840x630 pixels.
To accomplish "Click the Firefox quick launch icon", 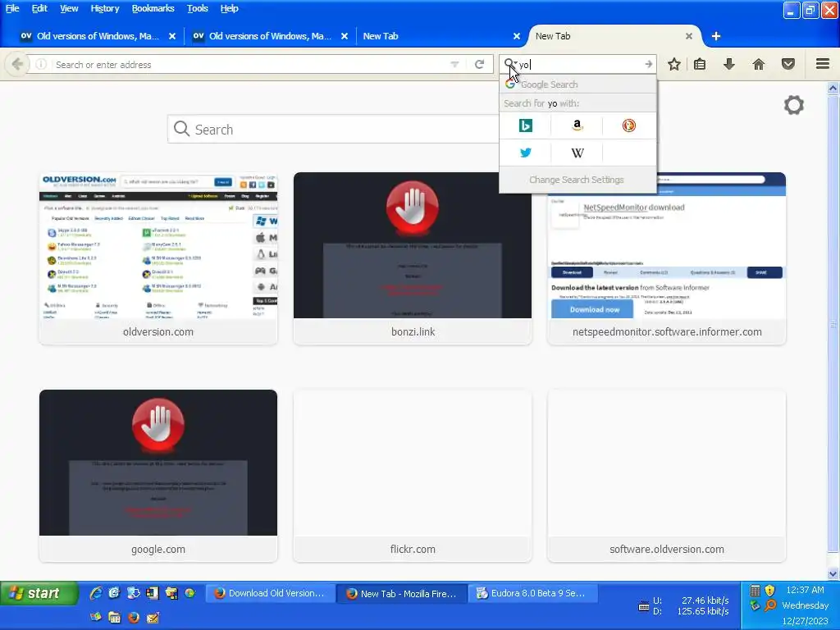I will point(134,618).
